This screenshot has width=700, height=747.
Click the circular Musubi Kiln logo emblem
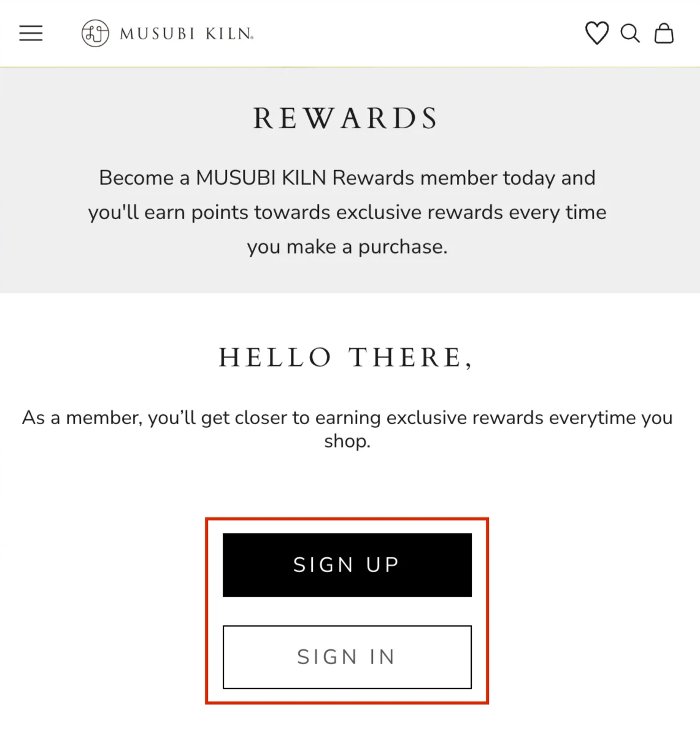pos(95,33)
